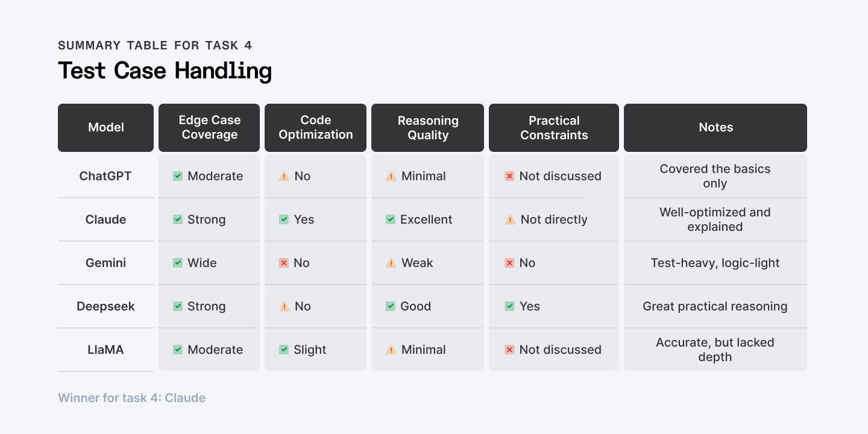Click the Test Case Handling title
Image resolution: width=868 pixels, height=434 pixels.
click(165, 71)
